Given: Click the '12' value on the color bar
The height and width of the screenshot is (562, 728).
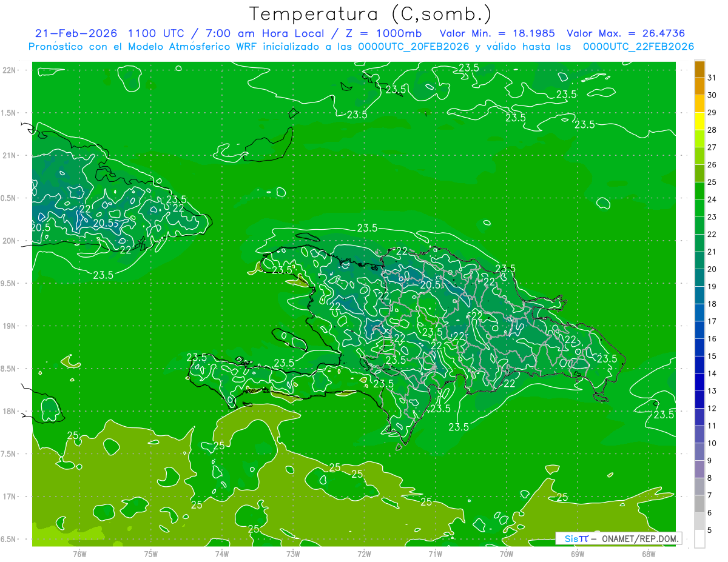Looking at the screenshot, I should point(712,408).
